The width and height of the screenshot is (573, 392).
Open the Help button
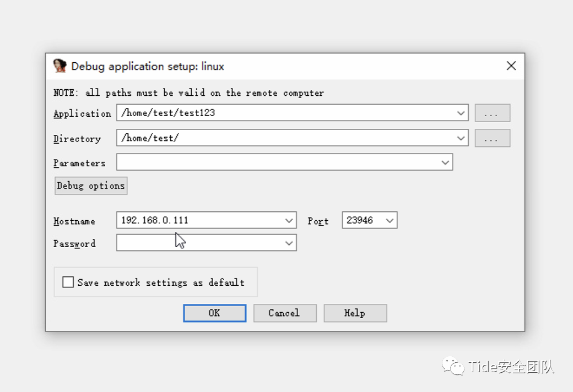coord(355,313)
